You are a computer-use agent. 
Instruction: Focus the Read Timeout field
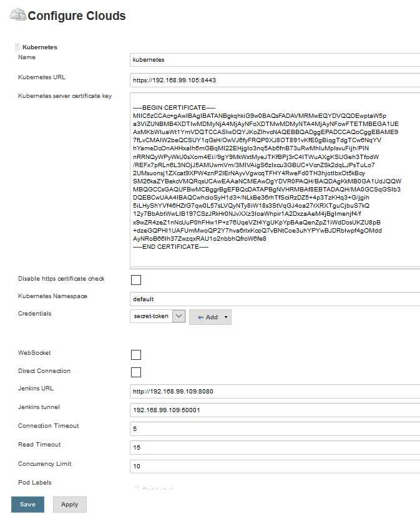pos(275,447)
